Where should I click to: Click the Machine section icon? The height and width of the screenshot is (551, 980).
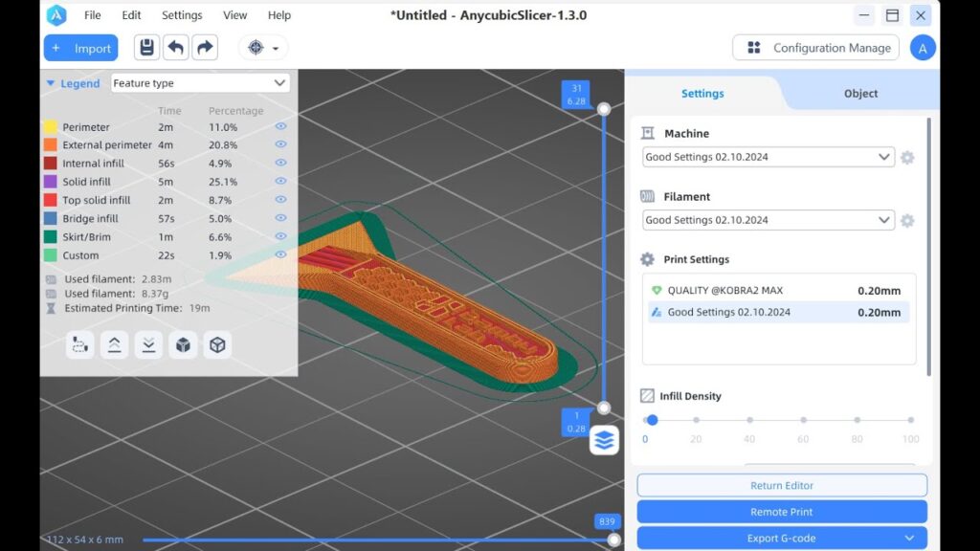648,133
